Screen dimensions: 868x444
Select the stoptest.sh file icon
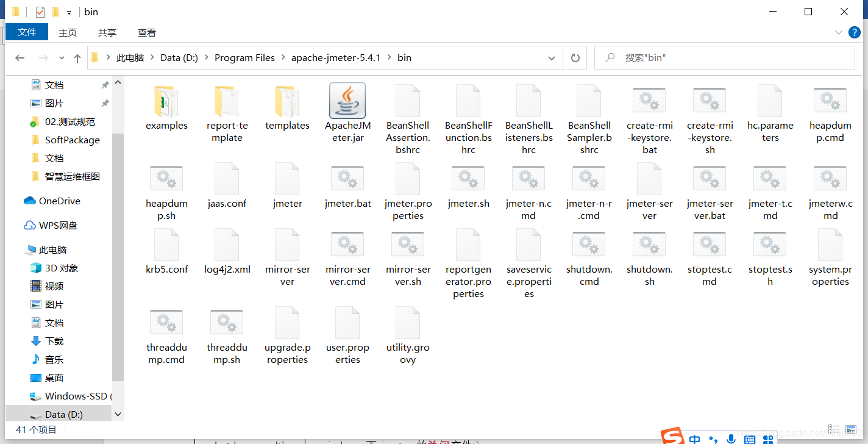point(770,245)
